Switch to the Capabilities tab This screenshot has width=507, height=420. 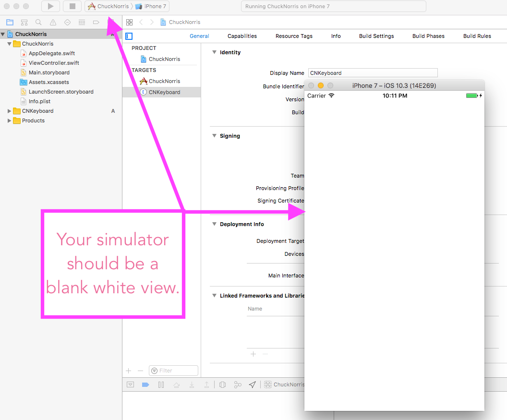[242, 36]
